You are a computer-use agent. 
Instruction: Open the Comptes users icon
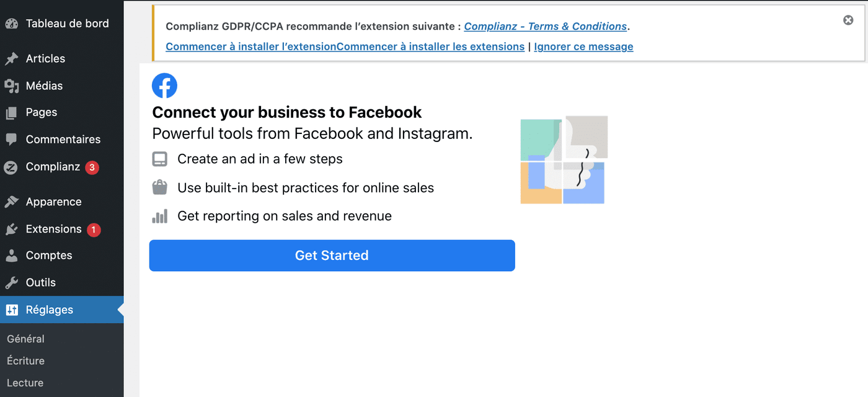coord(11,255)
